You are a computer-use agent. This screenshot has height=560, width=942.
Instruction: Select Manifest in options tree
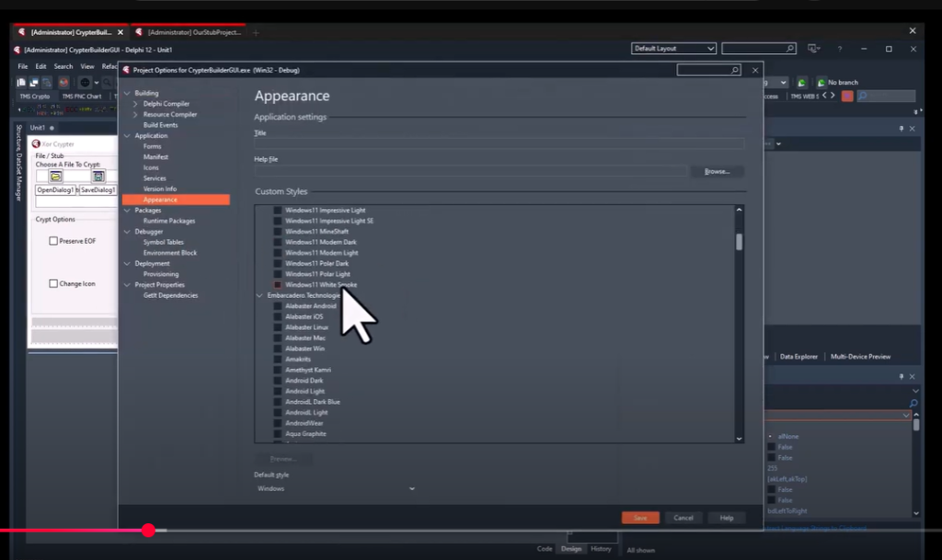155,157
